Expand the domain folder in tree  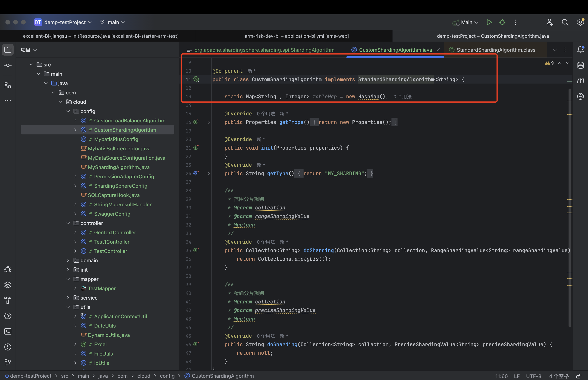point(68,260)
